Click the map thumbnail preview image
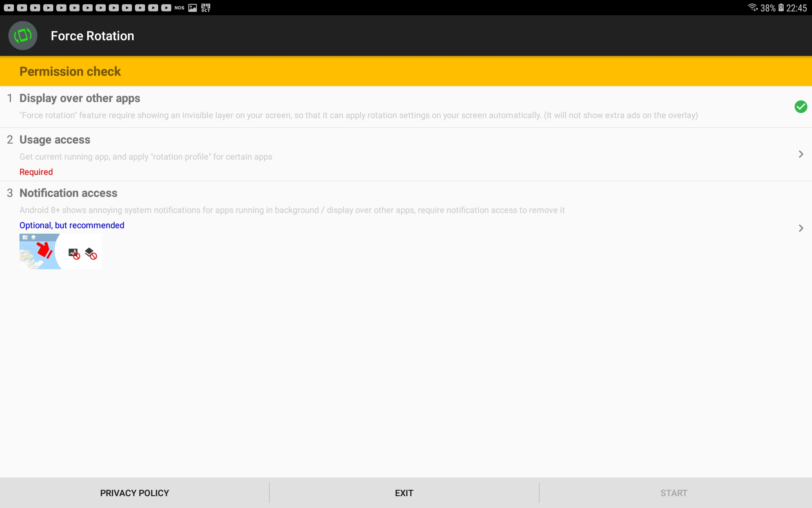This screenshot has width=812, height=508. click(x=39, y=250)
